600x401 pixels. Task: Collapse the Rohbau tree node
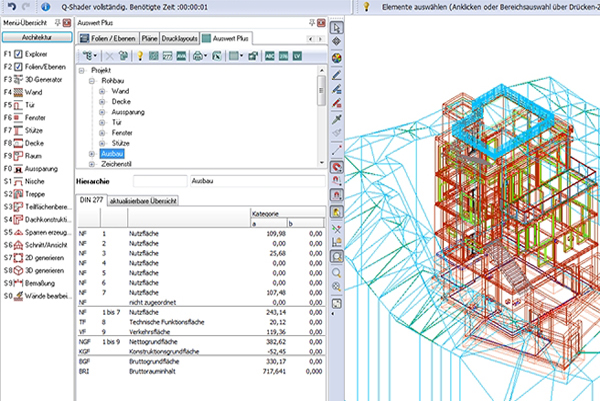[91, 82]
